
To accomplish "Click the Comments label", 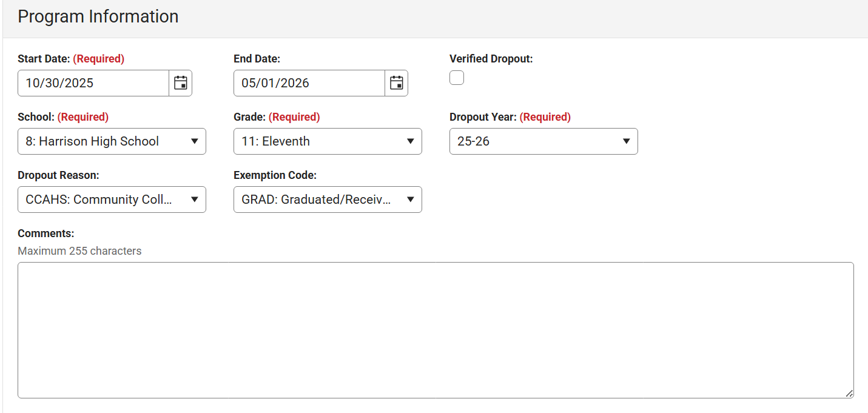I will click(45, 233).
